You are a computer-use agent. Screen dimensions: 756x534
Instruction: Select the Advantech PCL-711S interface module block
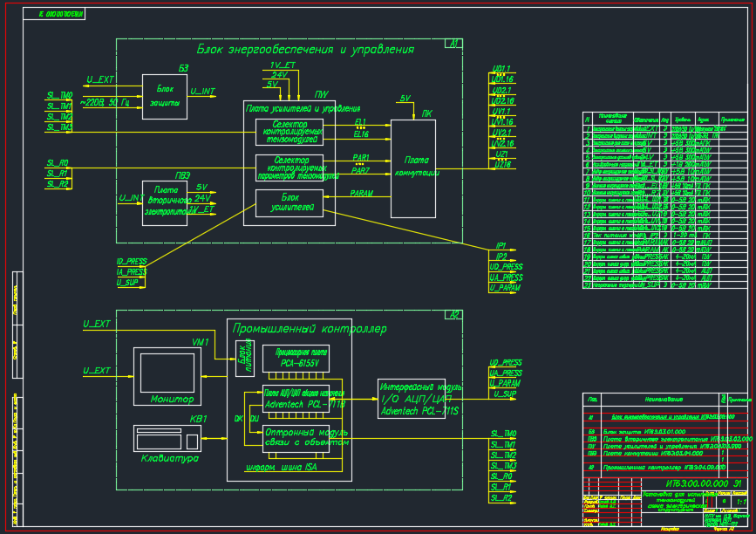point(421,398)
